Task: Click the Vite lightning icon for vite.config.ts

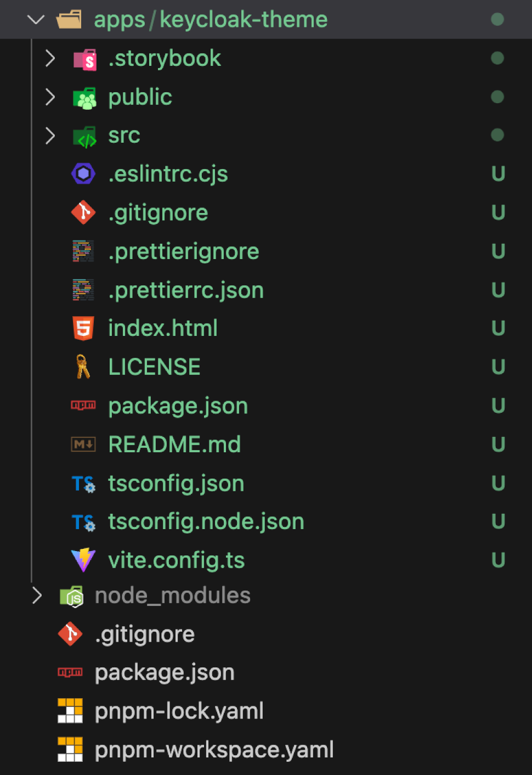Action: (x=83, y=560)
